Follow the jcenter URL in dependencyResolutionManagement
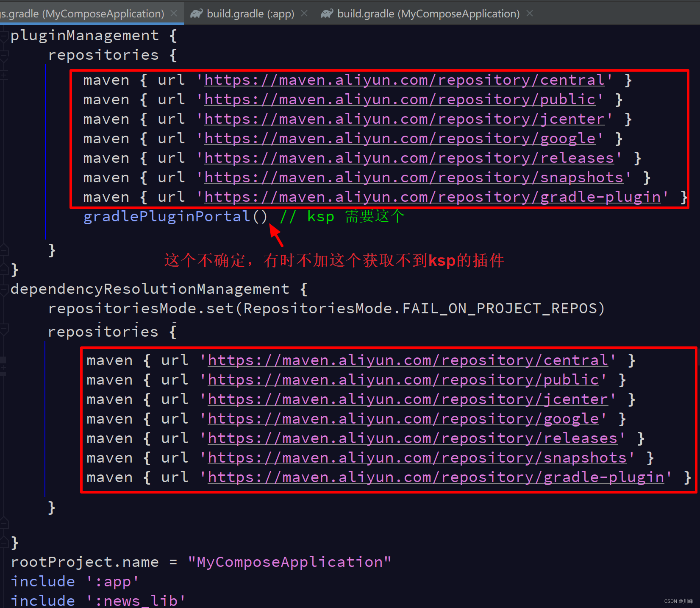The image size is (700, 608). (x=408, y=399)
